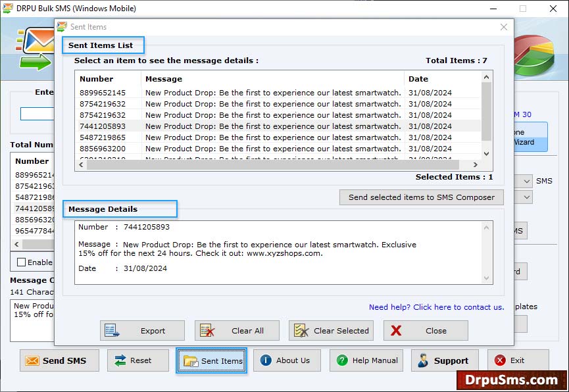Click the sent items list scroll right arrow

476,165
